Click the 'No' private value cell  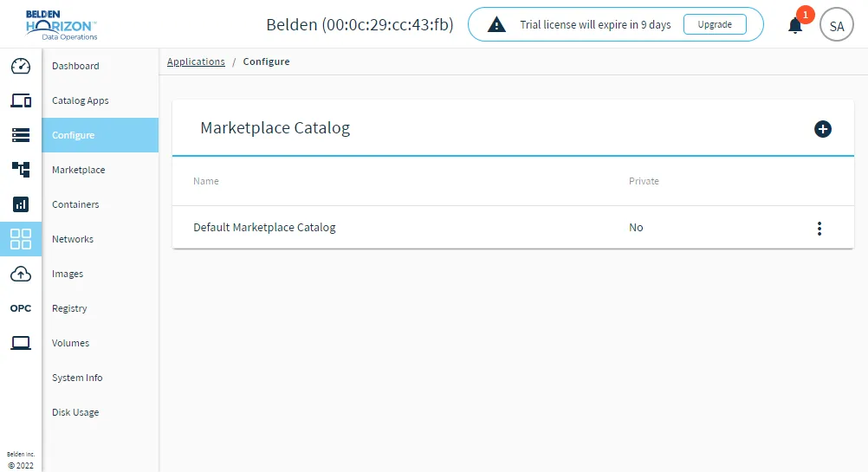(x=636, y=228)
